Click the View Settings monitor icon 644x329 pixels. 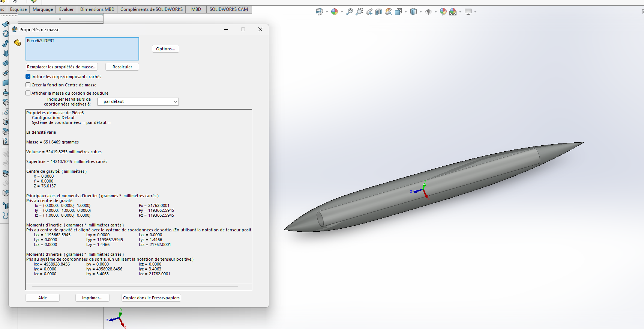point(468,12)
